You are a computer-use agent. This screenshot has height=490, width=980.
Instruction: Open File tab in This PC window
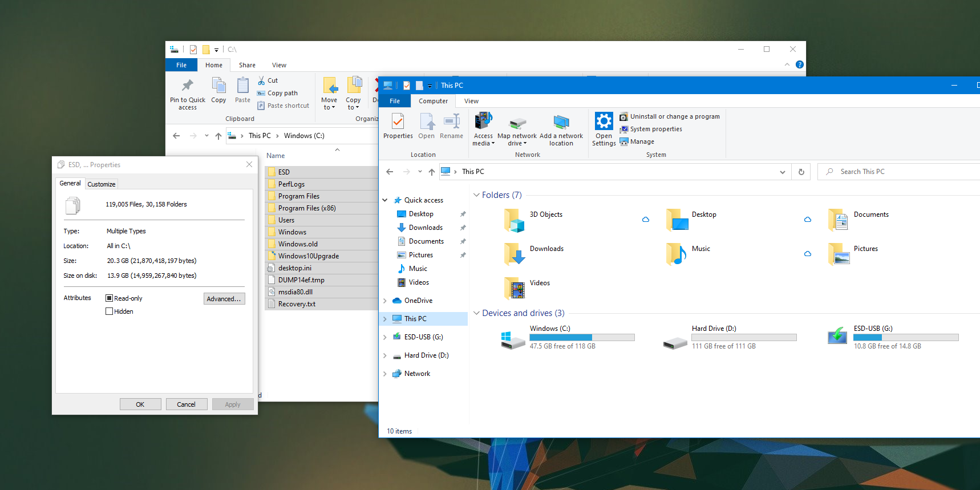395,101
